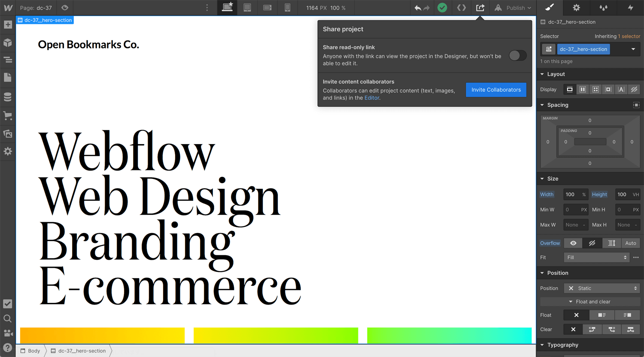Screen dimensions: 644x357
Task: Set overflow to Scroll
Action: [612, 243]
